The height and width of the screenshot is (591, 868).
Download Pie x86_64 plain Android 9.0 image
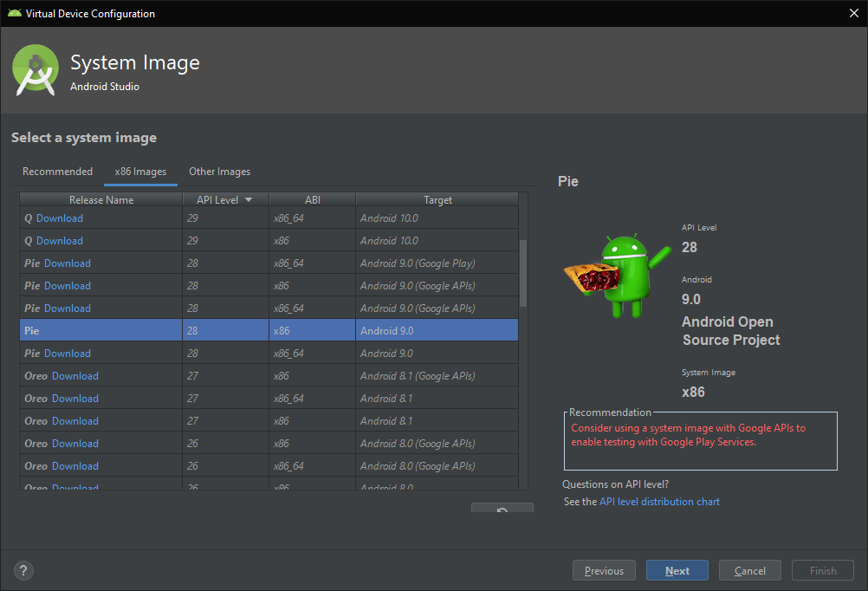click(68, 354)
